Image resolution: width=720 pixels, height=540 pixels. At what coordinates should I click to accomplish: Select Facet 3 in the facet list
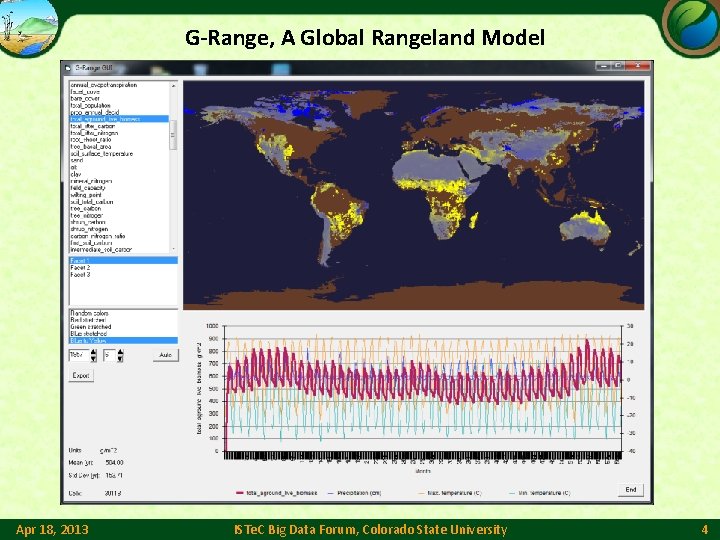pos(80,275)
